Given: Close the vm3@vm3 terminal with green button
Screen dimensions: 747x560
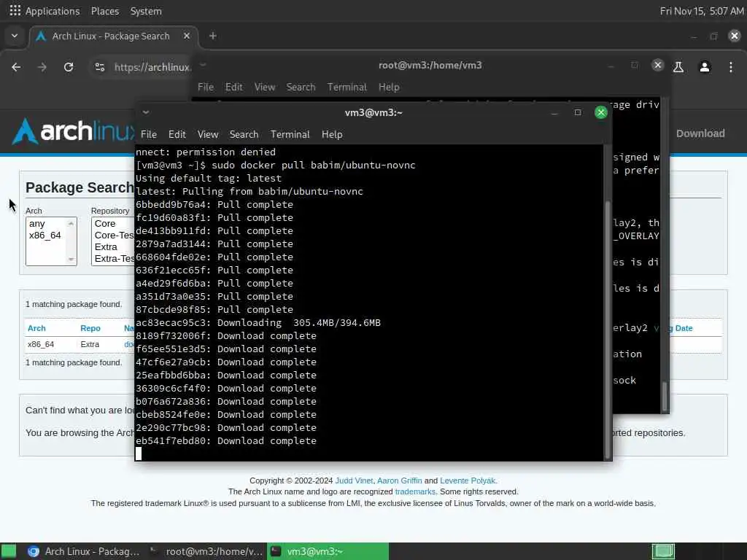Looking at the screenshot, I should (601, 112).
